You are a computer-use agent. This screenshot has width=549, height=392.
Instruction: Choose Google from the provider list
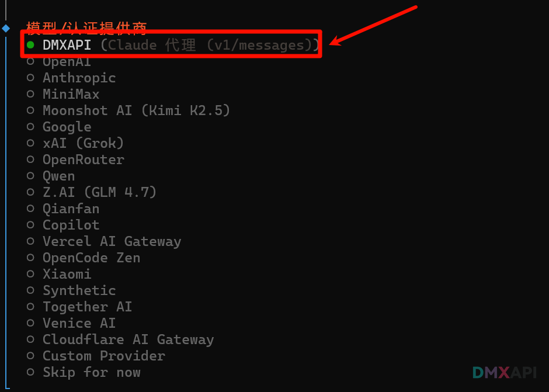coord(67,127)
